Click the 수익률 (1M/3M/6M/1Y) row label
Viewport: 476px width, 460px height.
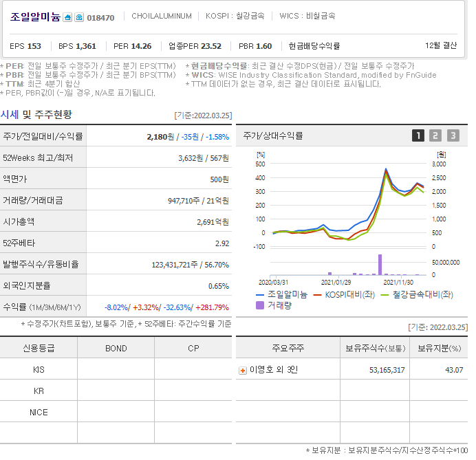[42, 307]
